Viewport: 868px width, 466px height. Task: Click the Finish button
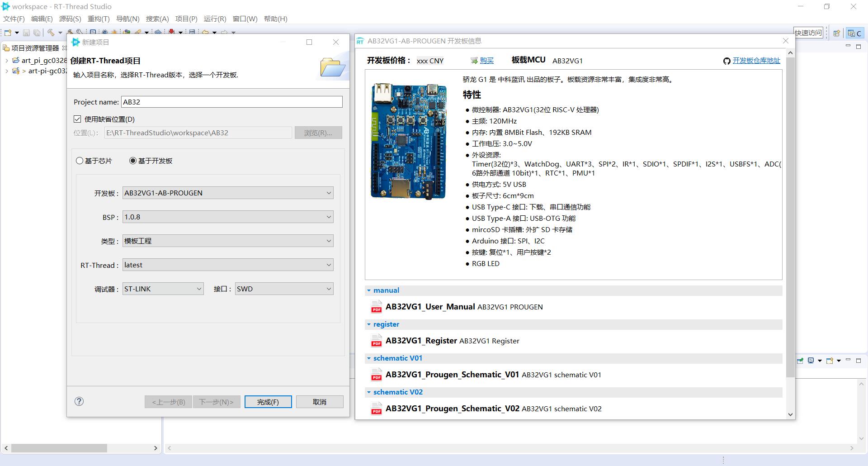pyautogui.click(x=268, y=402)
